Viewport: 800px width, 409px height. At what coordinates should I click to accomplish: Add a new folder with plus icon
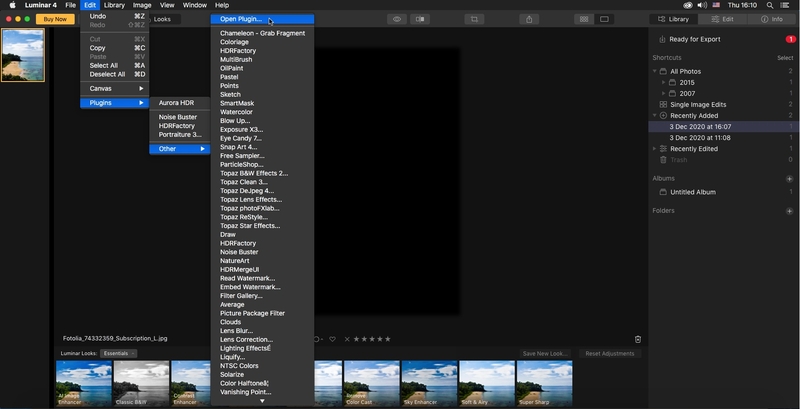coord(789,211)
